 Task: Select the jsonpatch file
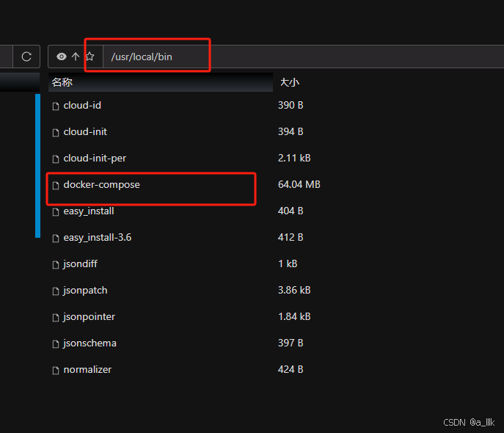tap(86, 291)
